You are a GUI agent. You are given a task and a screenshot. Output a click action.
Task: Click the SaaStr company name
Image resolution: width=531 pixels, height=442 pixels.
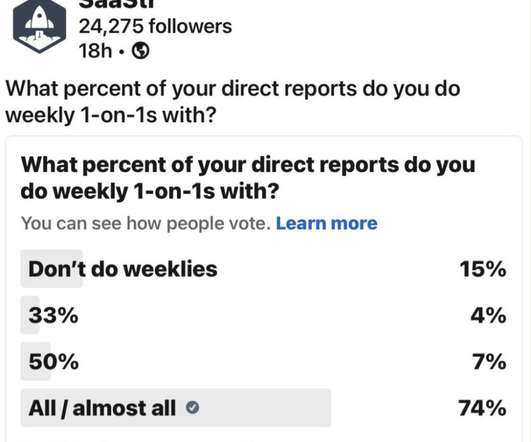pyautogui.click(x=117, y=4)
